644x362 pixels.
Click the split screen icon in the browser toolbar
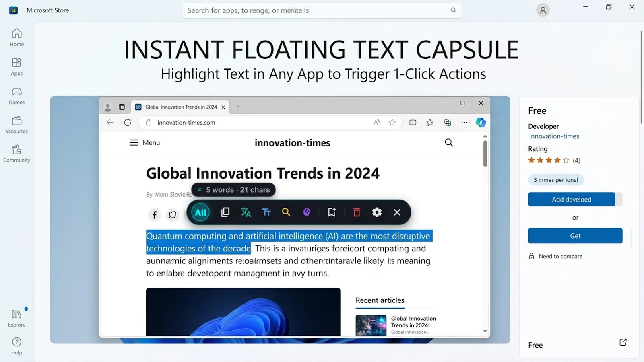[x=413, y=123]
